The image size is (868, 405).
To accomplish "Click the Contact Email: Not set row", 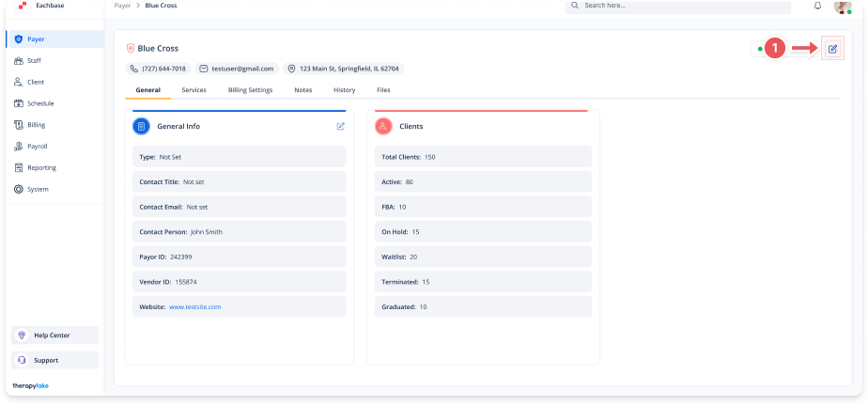I will [240, 207].
